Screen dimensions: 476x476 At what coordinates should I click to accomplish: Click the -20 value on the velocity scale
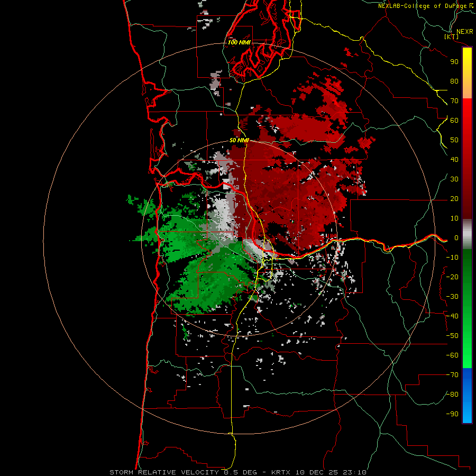tap(452, 277)
